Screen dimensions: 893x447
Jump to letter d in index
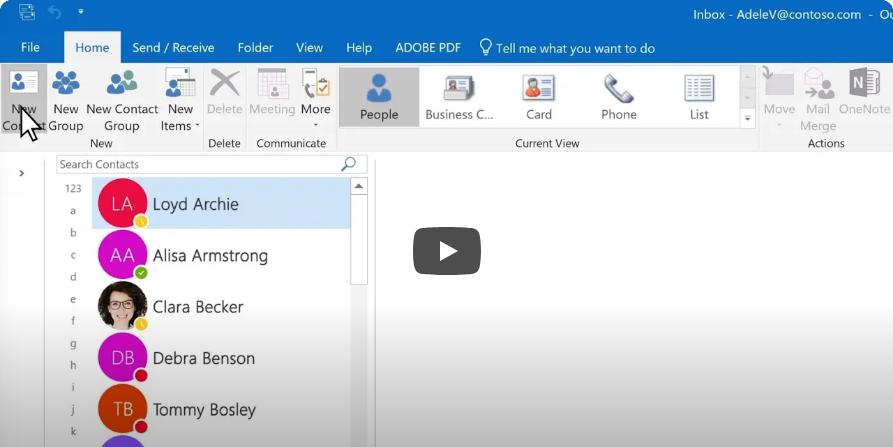tap(73, 277)
